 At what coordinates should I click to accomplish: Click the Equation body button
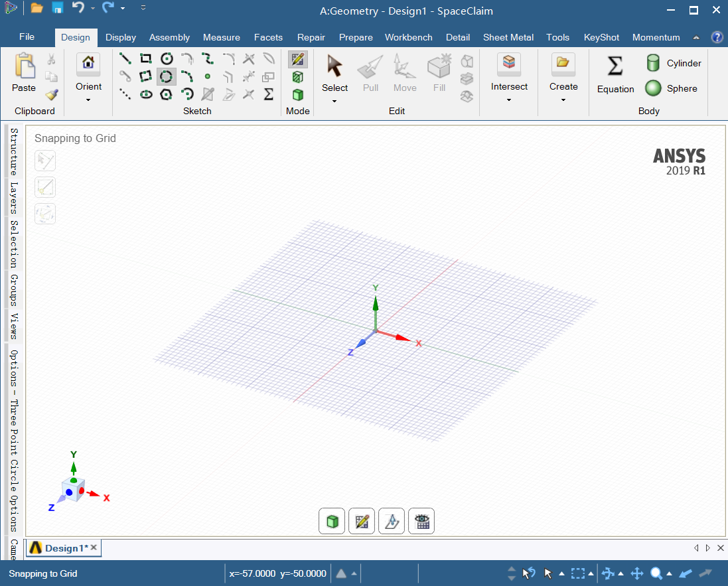coord(615,74)
